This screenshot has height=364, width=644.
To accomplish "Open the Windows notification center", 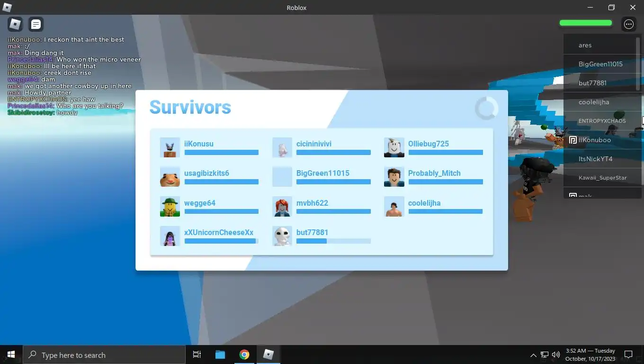I will [x=628, y=355].
